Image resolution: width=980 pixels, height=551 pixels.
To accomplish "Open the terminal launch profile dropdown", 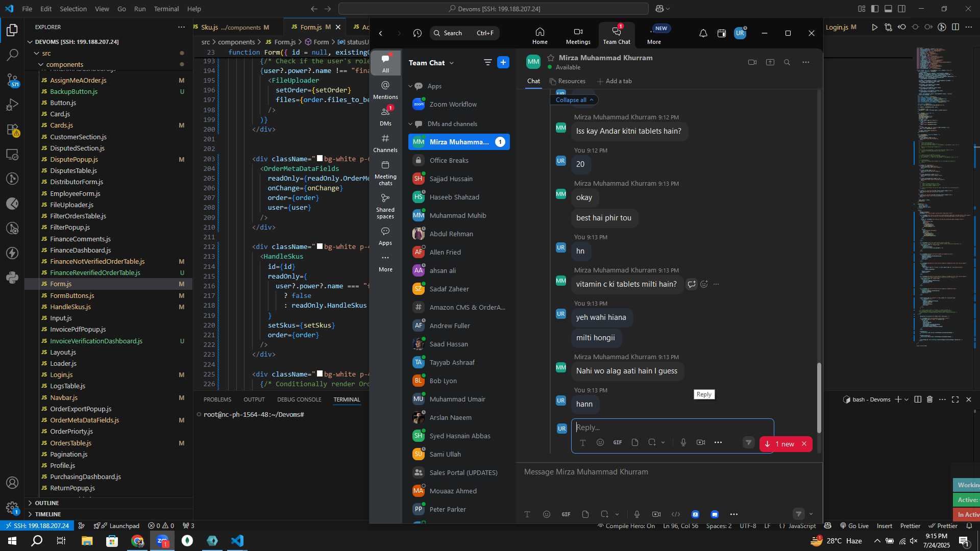I will (x=906, y=399).
